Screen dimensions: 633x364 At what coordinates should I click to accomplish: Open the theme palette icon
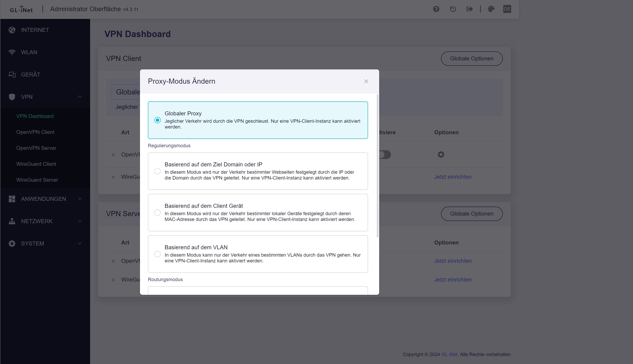491,9
